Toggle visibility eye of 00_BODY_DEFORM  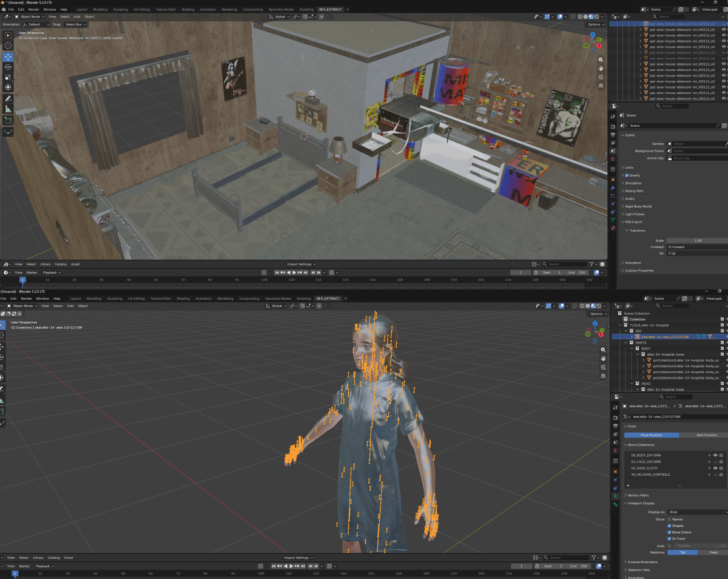[715, 455]
